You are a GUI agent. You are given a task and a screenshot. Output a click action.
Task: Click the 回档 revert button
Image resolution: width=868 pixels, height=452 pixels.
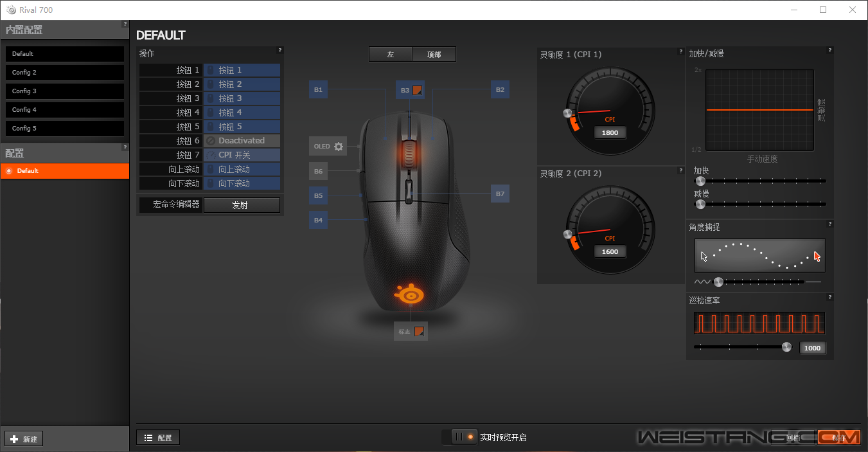click(792, 438)
